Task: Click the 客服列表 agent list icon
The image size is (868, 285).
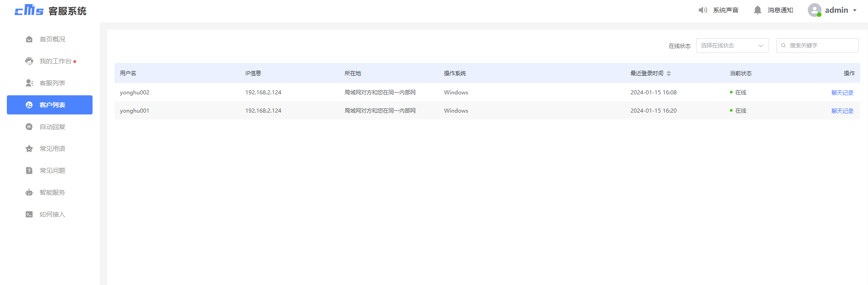Action: coord(29,83)
